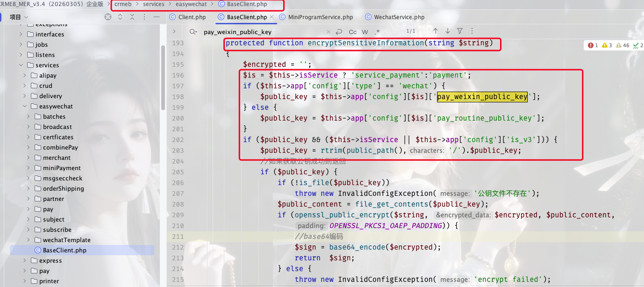
Task: Expand the alipay folder in the tree
Action: point(25,76)
